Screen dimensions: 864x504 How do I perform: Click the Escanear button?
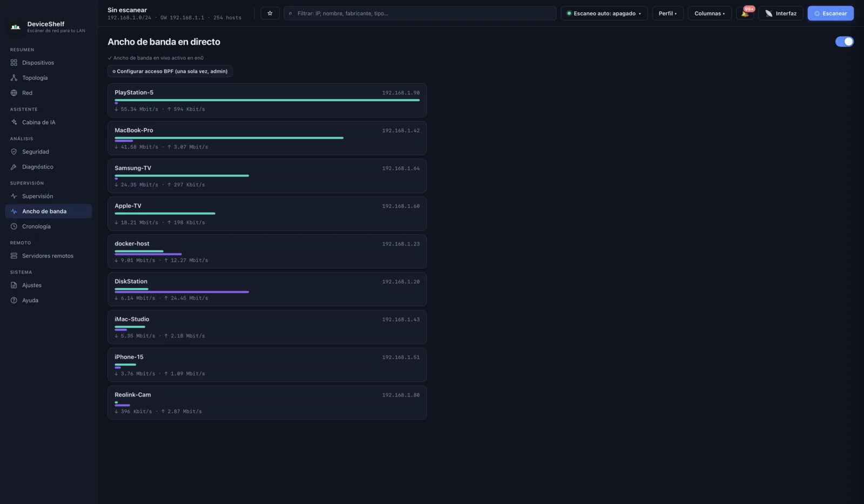click(x=831, y=13)
